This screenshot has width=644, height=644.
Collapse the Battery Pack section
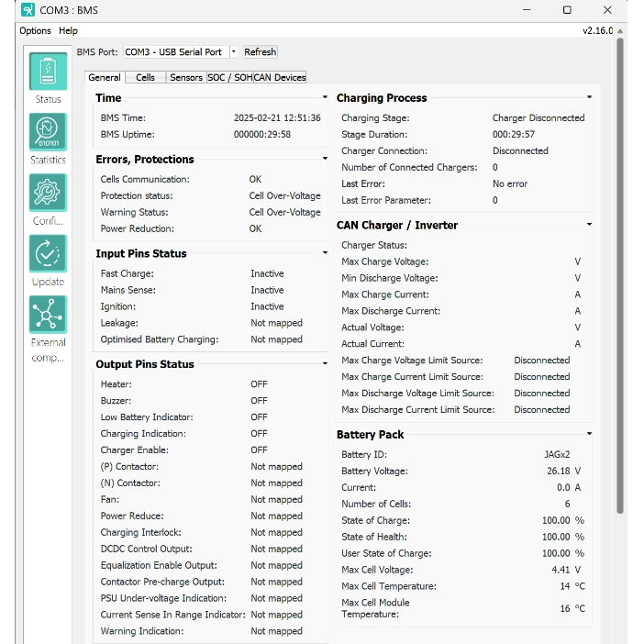pyautogui.click(x=589, y=434)
